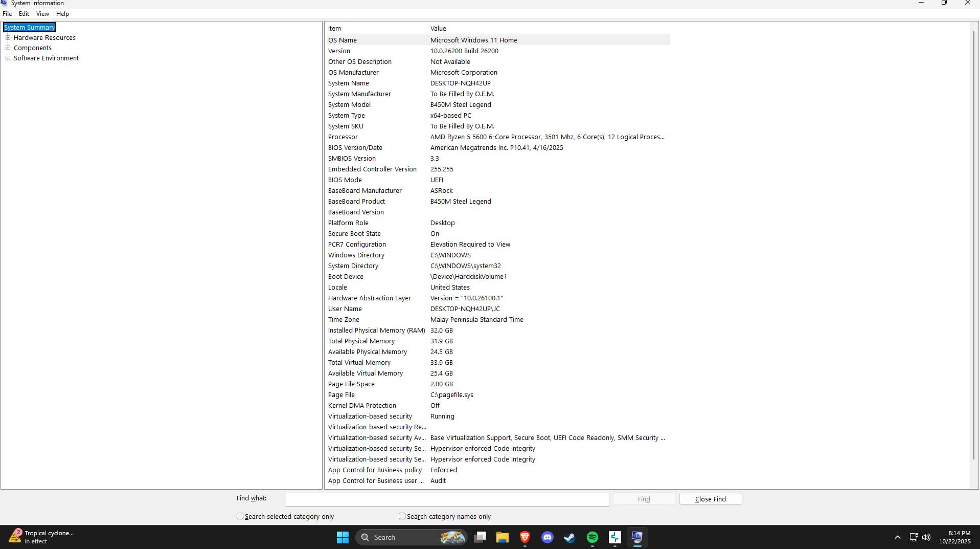The width and height of the screenshot is (980, 549).
Task: Enable Search category names only
Action: pos(402,516)
